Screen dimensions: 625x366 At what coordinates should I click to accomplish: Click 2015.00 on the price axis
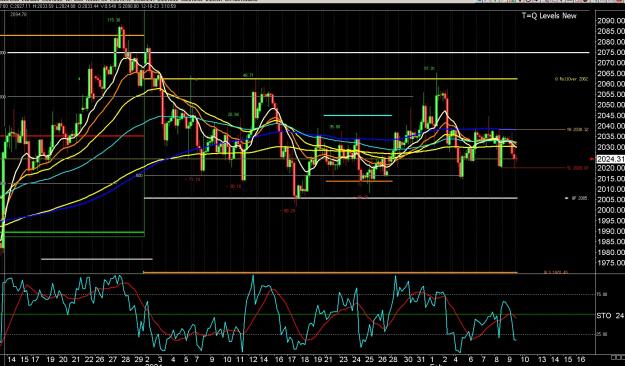pyautogui.click(x=611, y=179)
